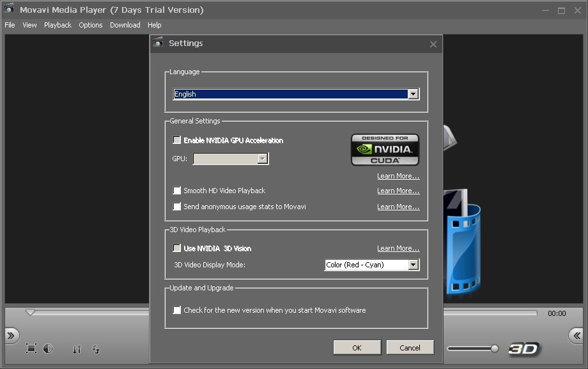Expand the left side panel arrow

(x=11, y=336)
